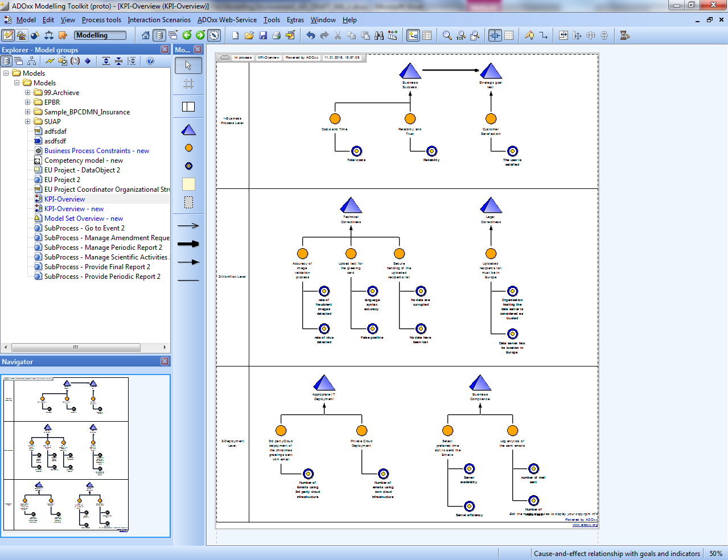Screen dimensions: 728x560
Task: Click the green forward navigation arrow
Action: tap(200, 35)
